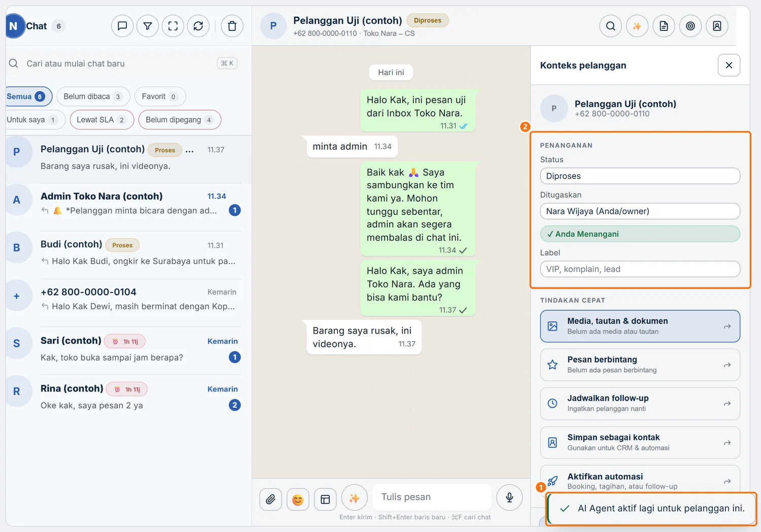Click the AI sparkle icon in the conversation header
The height and width of the screenshot is (532, 761).
coord(637,26)
